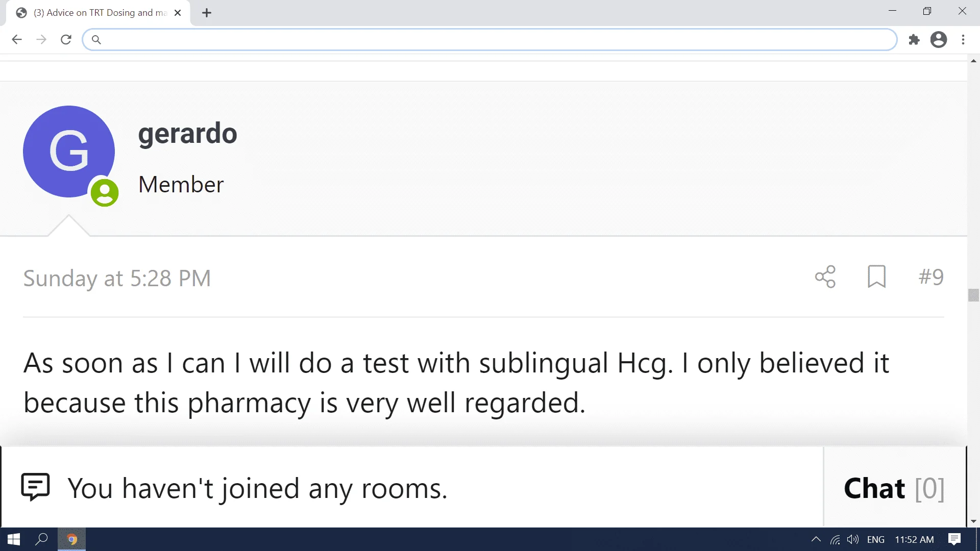This screenshot has width=980, height=551.
Task: Open the Chrome profile account icon
Action: (x=938, y=40)
